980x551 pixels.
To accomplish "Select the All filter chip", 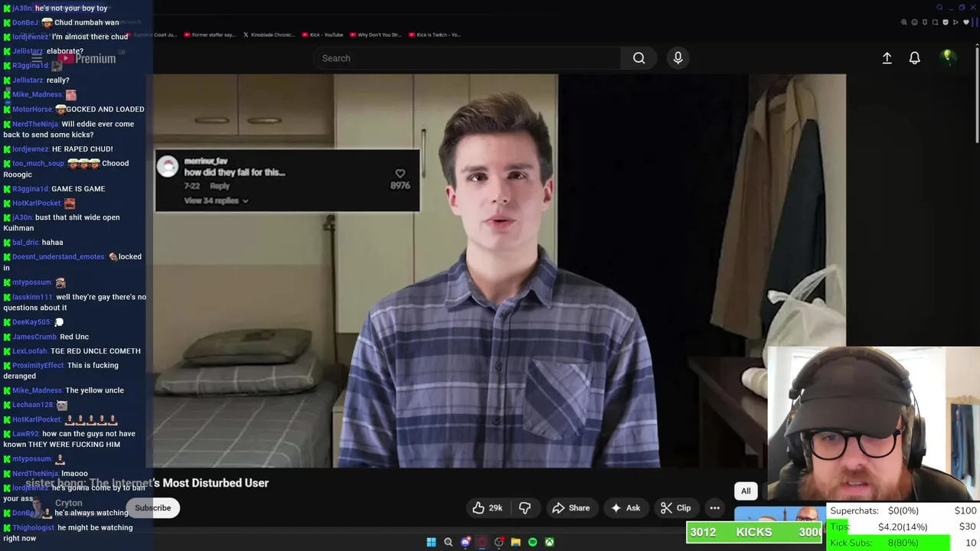I will point(746,491).
